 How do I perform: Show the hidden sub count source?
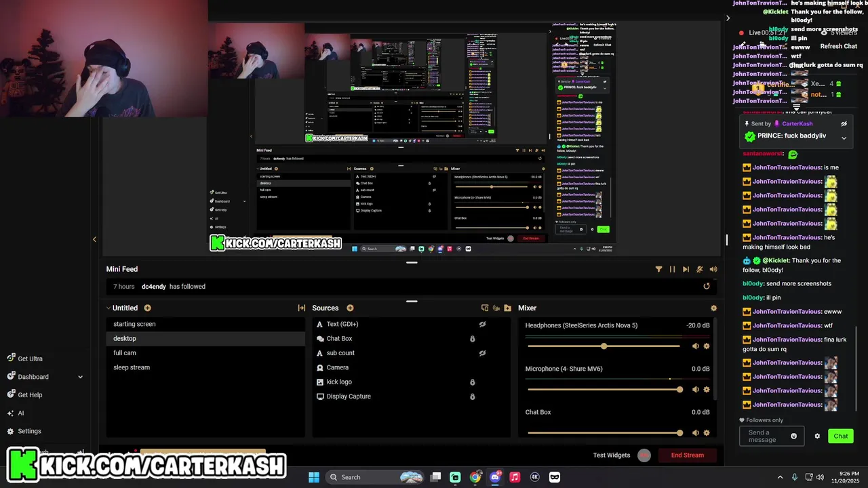click(482, 353)
